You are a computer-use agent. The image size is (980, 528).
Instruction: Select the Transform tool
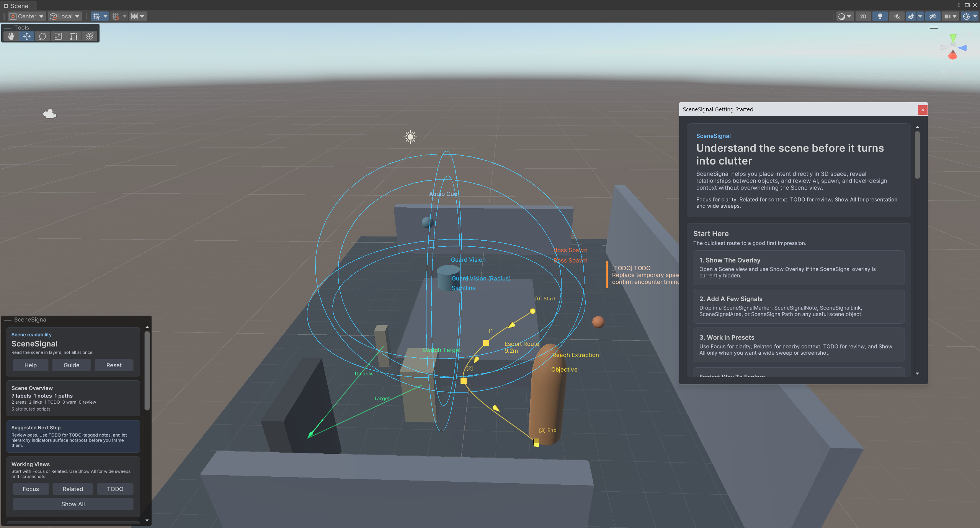point(90,36)
